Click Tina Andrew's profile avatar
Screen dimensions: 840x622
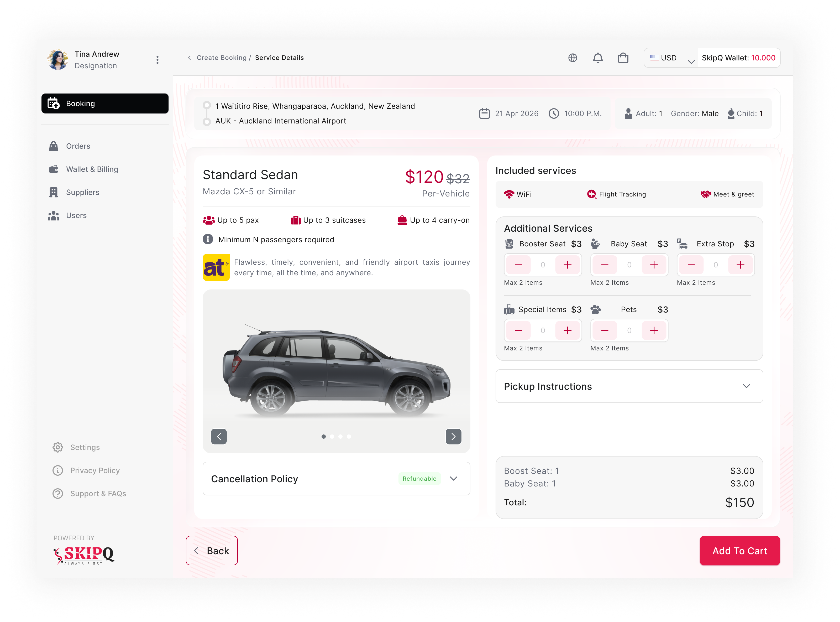(58, 59)
